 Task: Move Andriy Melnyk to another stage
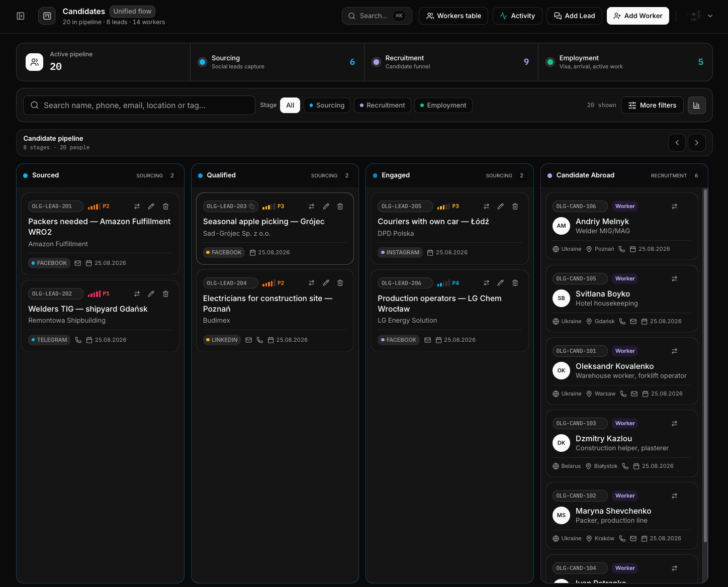(675, 207)
